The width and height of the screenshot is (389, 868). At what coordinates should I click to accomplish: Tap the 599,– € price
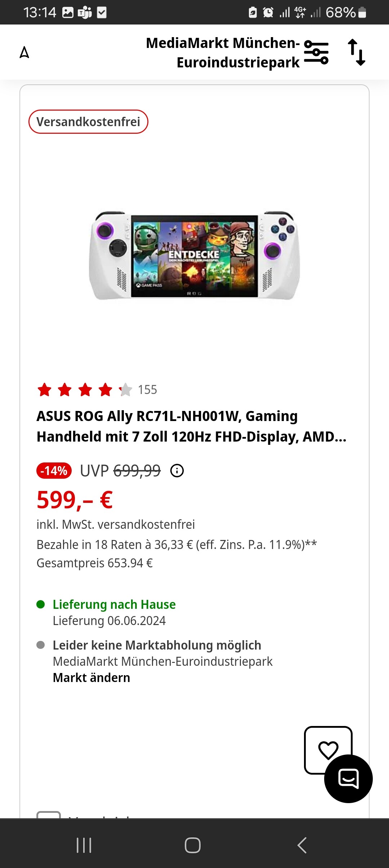[75, 500]
